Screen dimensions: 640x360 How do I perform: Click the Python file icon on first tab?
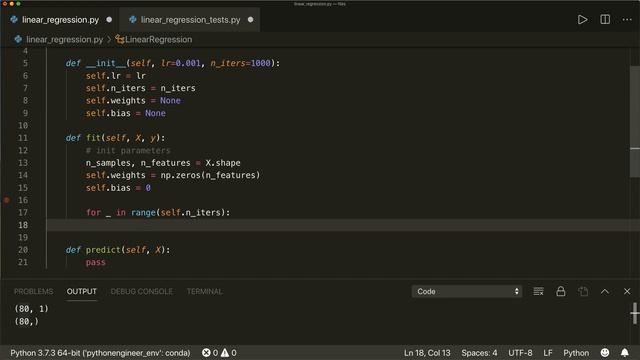(x=14, y=19)
